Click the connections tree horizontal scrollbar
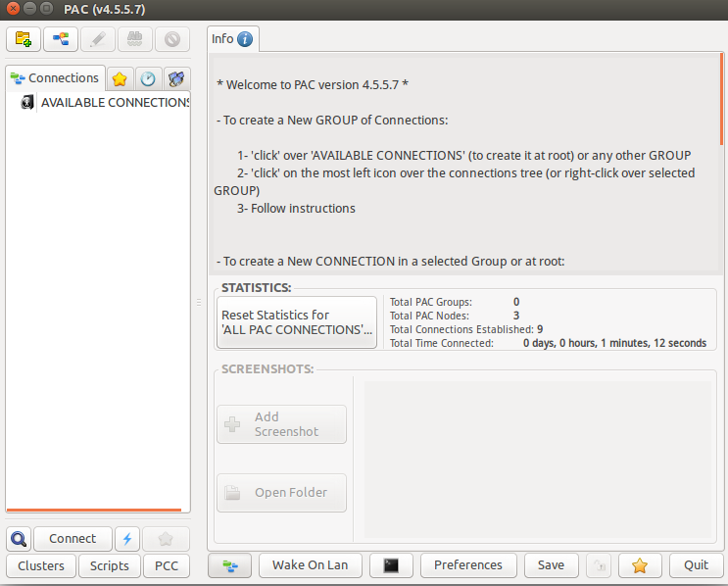This screenshot has height=586, width=728. click(x=94, y=510)
